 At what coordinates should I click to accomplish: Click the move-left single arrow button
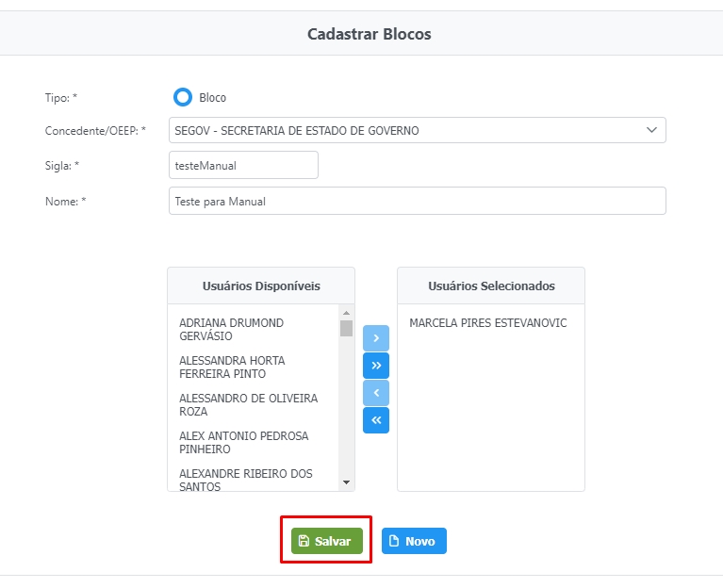375,393
